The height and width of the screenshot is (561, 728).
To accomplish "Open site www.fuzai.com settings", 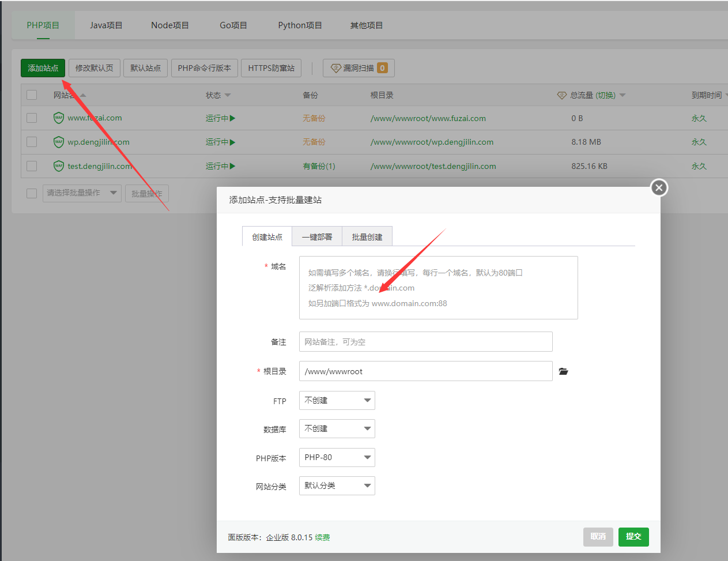I will pos(95,118).
